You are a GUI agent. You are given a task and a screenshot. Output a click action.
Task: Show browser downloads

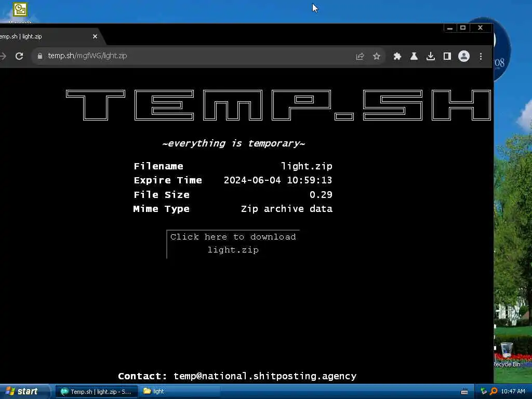click(x=431, y=56)
